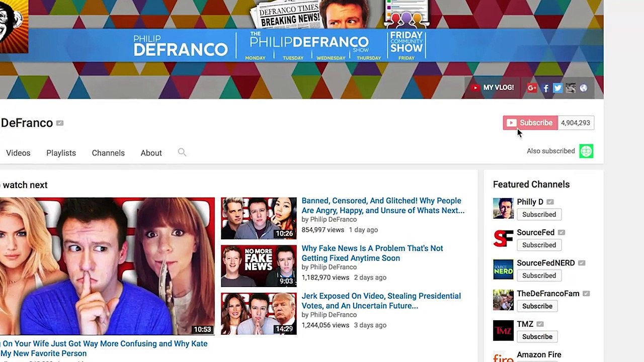Click the Subscribed button under SourceFed
Image resolution: width=644 pixels, height=362 pixels.
[539, 245]
